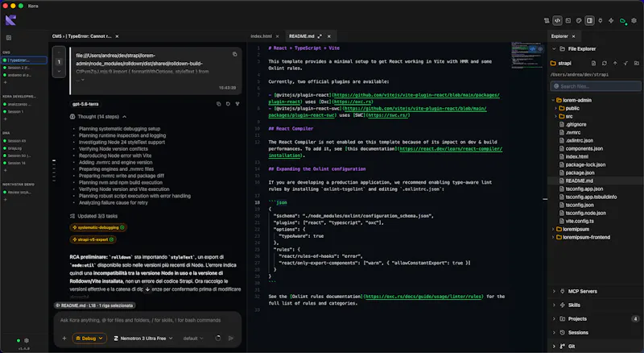
Task: Expand the Skills section
Action: click(x=554, y=305)
